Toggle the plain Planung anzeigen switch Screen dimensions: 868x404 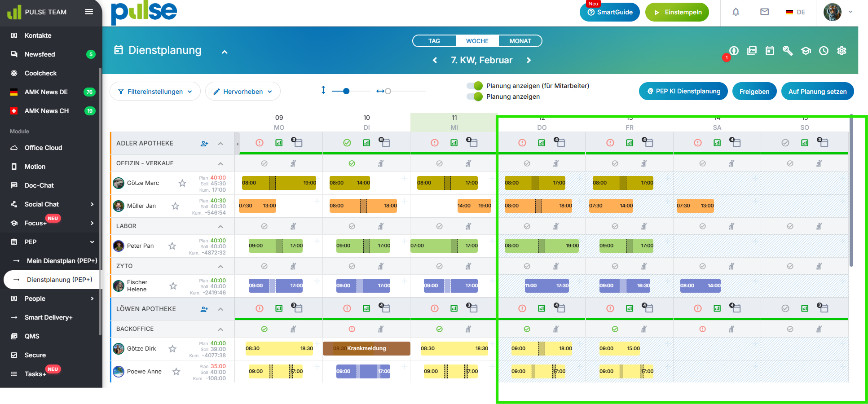click(x=475, y=97)
